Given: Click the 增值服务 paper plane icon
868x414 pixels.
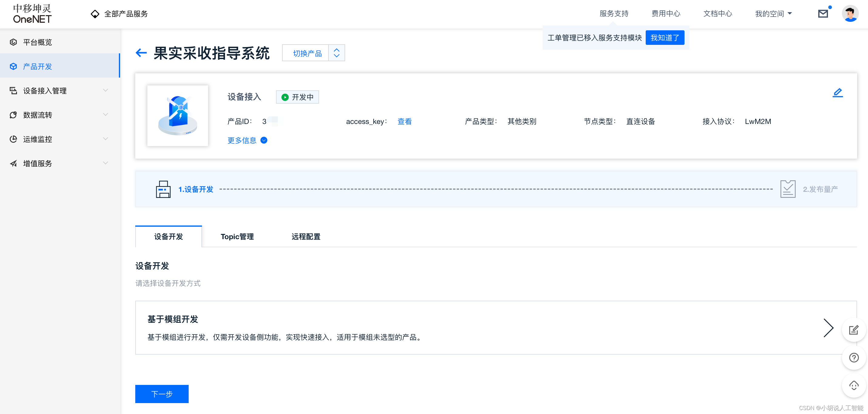Looking at the screenshot, I should coord(13,163).
